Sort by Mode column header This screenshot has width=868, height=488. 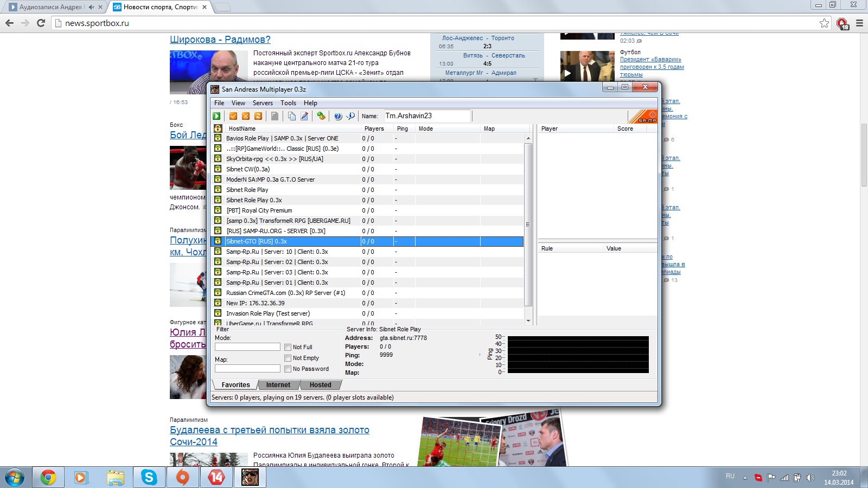(x=448, y=129)
